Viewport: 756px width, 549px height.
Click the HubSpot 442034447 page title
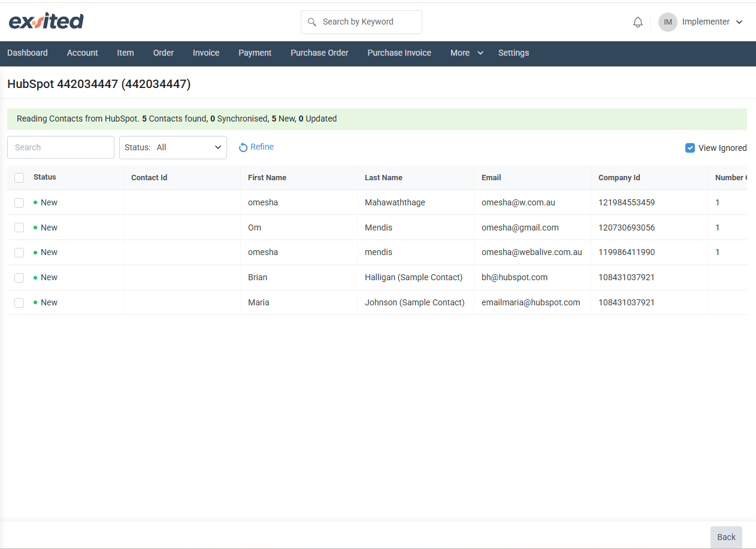(x=99, y=84)
